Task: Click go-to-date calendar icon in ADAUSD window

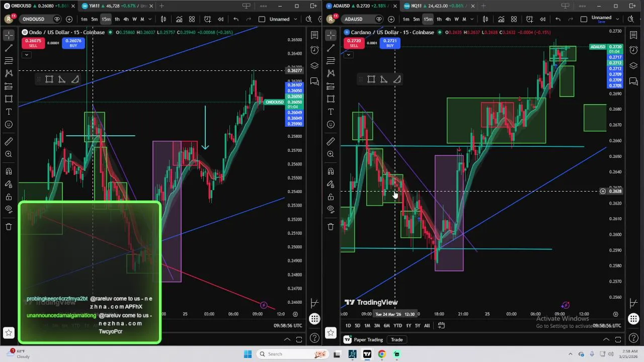Action: point(441,325)
